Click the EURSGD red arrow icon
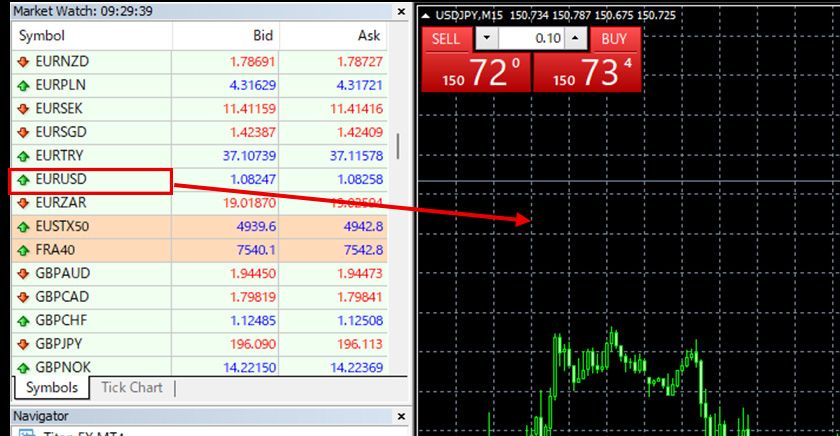Screen dimensions: 840x436 [x=24, y=132]
